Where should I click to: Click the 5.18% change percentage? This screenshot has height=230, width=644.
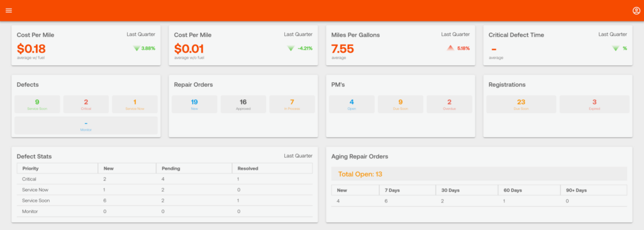[x=464, y=48]
